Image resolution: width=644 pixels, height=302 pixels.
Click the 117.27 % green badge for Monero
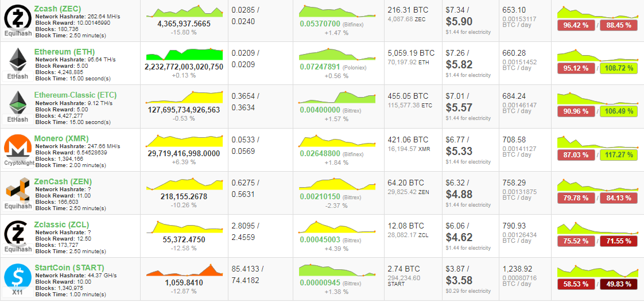pos(619,155)
